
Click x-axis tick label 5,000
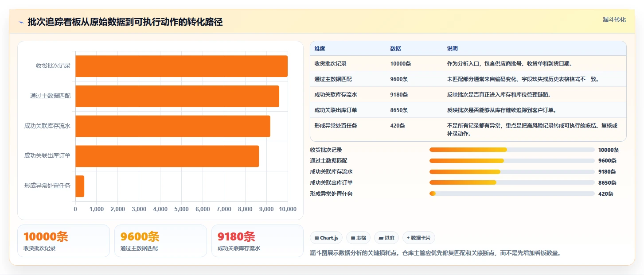[181, 209]
